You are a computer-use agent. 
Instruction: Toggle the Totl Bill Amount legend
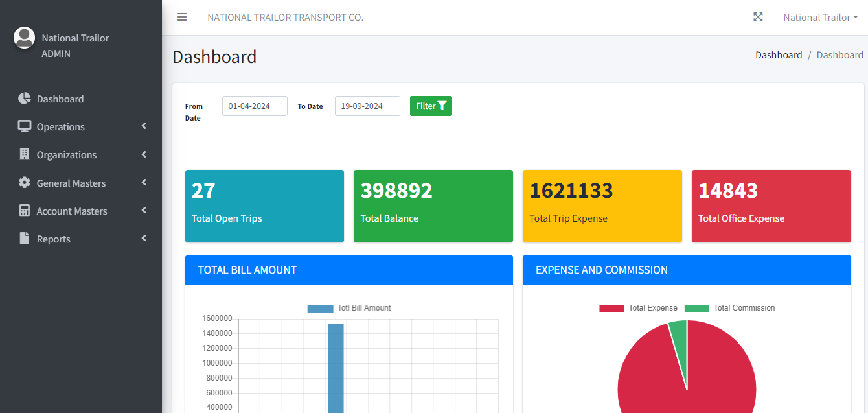(349, 308)
